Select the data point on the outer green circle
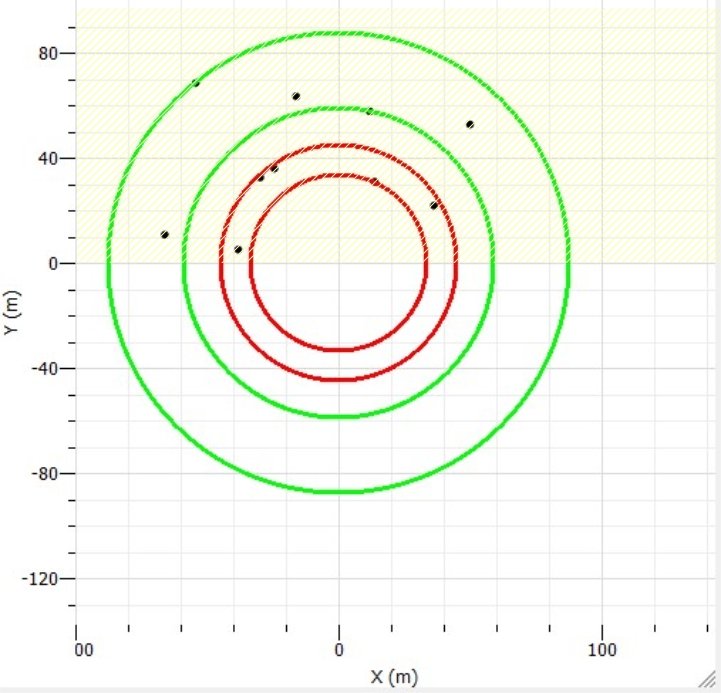 [196, 83]
